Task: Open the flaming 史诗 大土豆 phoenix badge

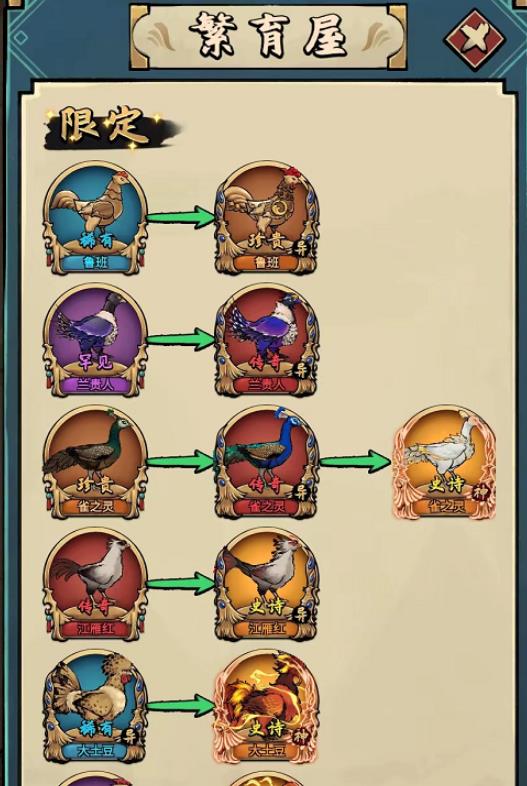Action: pyautogui.click(x=267, y=706)
